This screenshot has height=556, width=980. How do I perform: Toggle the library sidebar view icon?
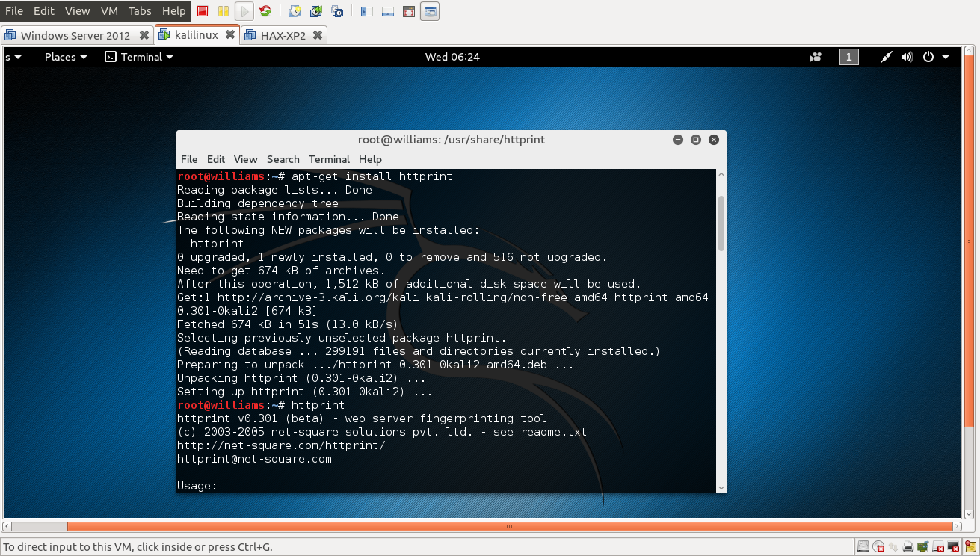367,11
